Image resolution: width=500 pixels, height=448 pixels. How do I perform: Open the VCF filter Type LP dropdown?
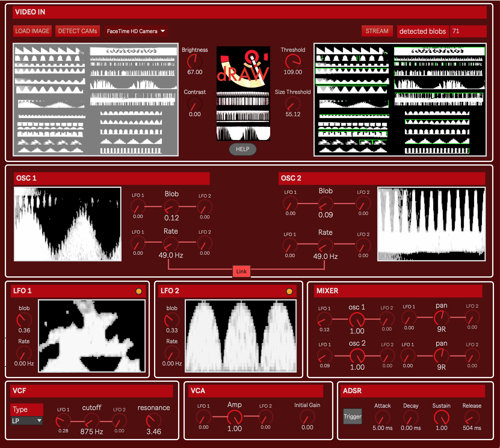(x=27, y=421)
